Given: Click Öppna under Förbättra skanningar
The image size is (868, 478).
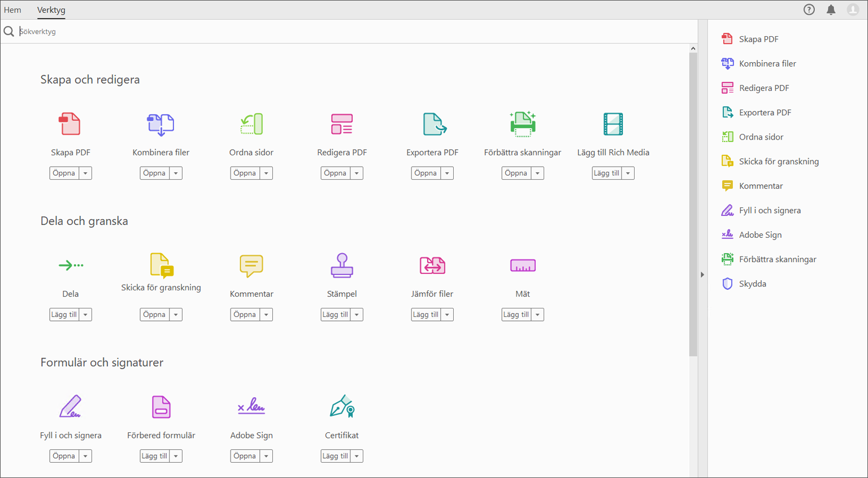Looking at the screenshot, I should coord(517,173).
